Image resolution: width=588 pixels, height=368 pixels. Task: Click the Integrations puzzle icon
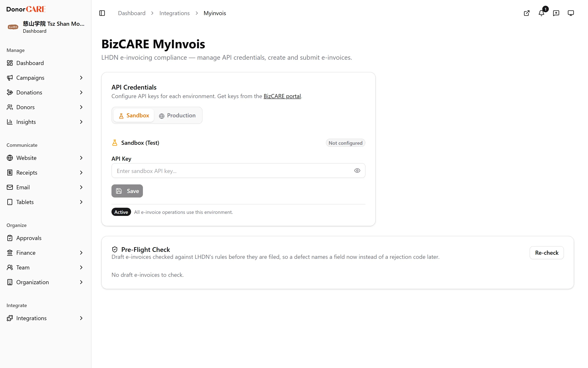[10, 318]
